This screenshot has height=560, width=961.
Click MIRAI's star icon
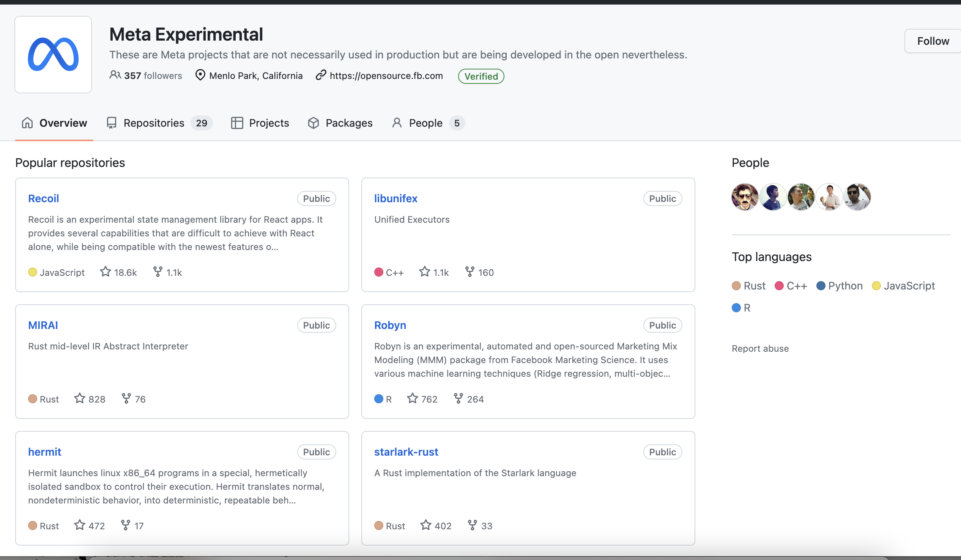point(79,398)
